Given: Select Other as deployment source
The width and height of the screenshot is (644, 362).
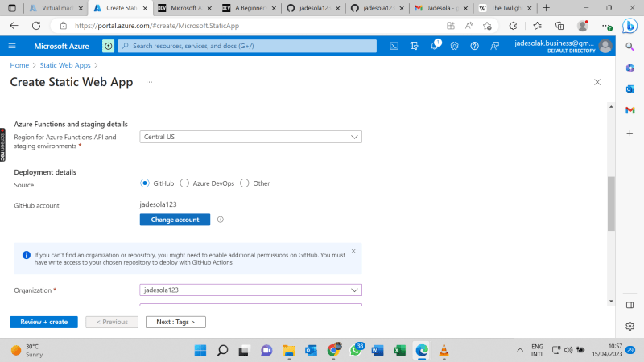Looking at the screenshot, I should [245, 183].
